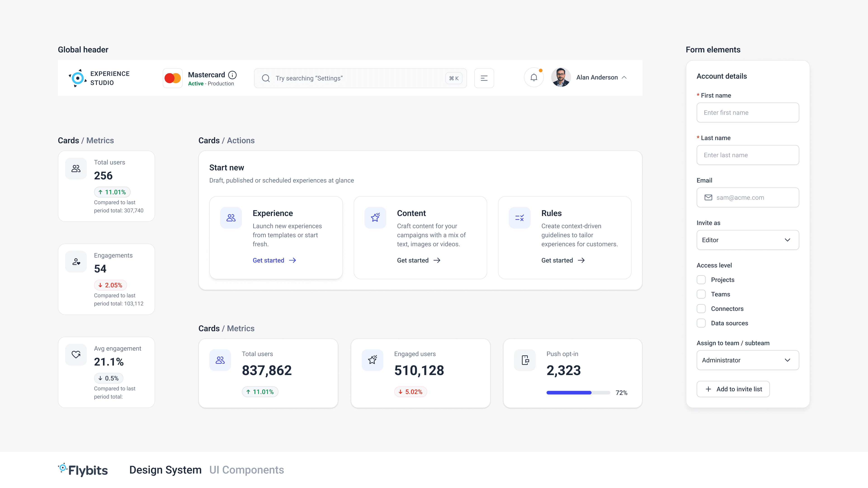Enable the Teams access checkbox

pos(701,294)
